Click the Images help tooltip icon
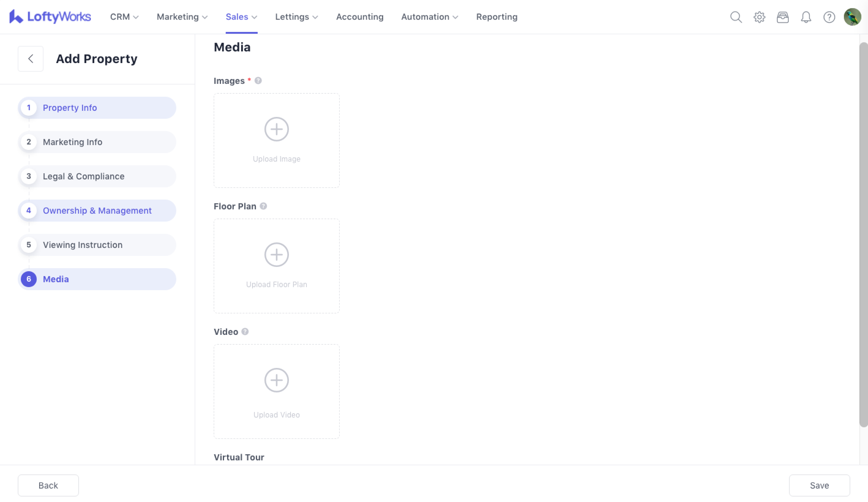 pos(258,81)
